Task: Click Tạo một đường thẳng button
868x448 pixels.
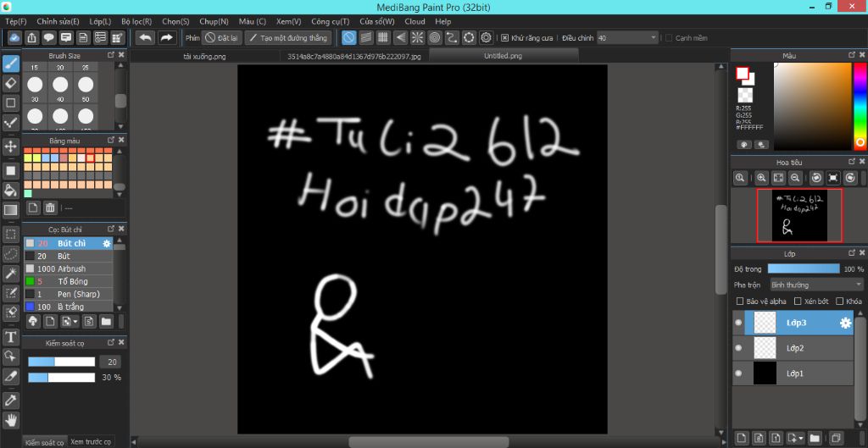Action: pos(288,37)
